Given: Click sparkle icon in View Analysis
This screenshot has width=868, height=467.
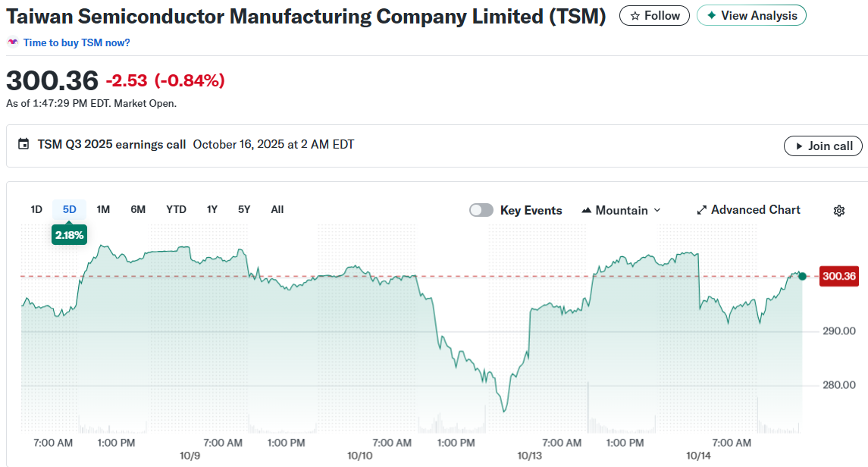Looking at the screenshot, I should 711,16.
